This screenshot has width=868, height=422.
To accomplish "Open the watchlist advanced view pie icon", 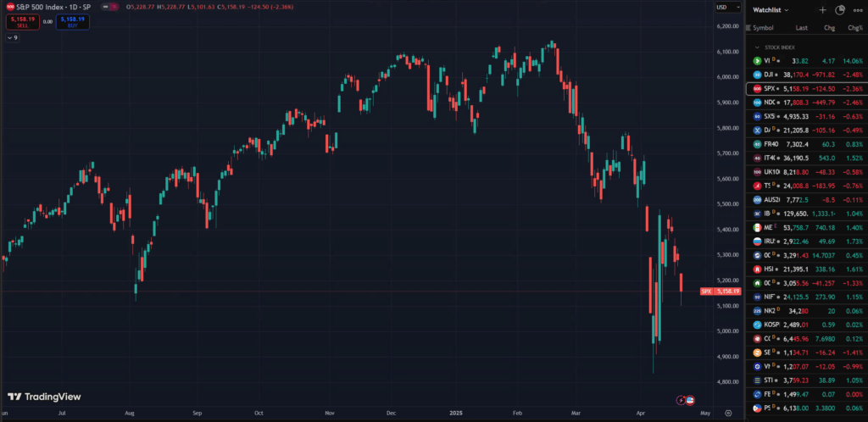I will point(840,10).
